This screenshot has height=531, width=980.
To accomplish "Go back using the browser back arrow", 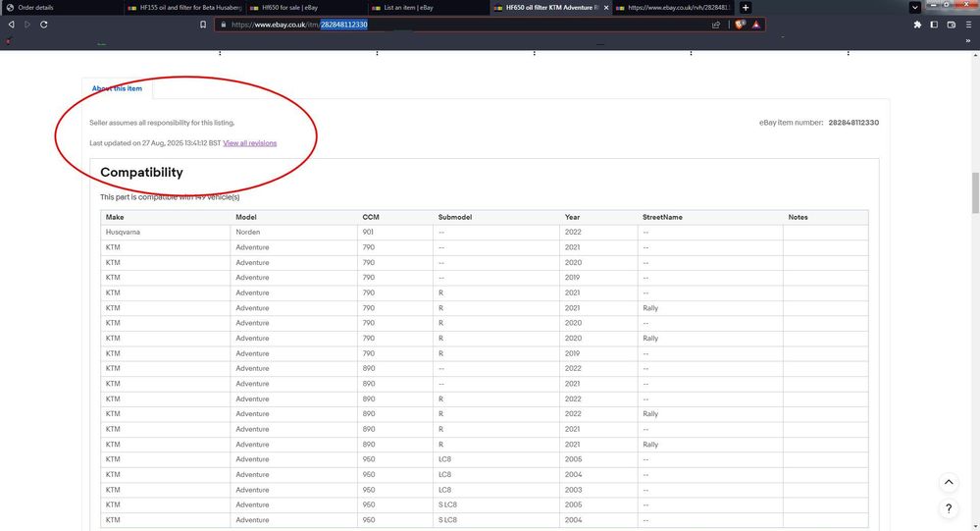I will click(x=11, y=25).
